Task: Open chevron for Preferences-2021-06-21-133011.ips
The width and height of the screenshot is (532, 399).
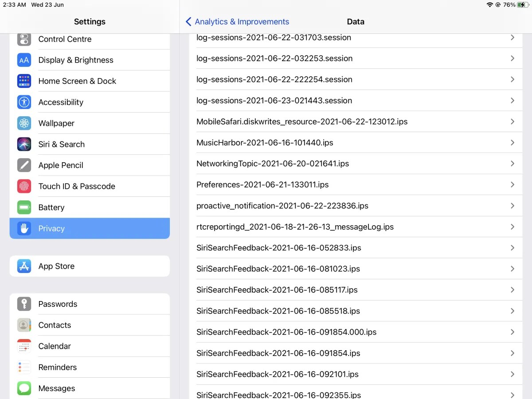Action: (512, 184)
